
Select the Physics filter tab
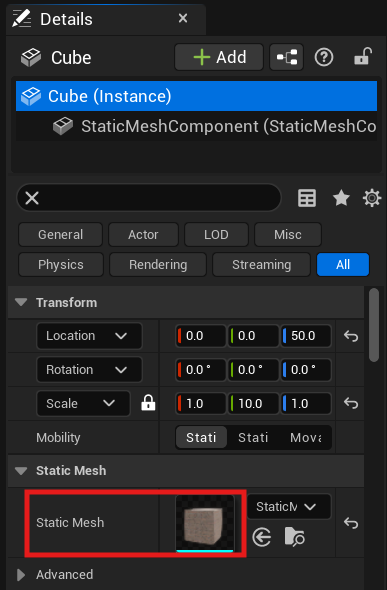[61, 265]
